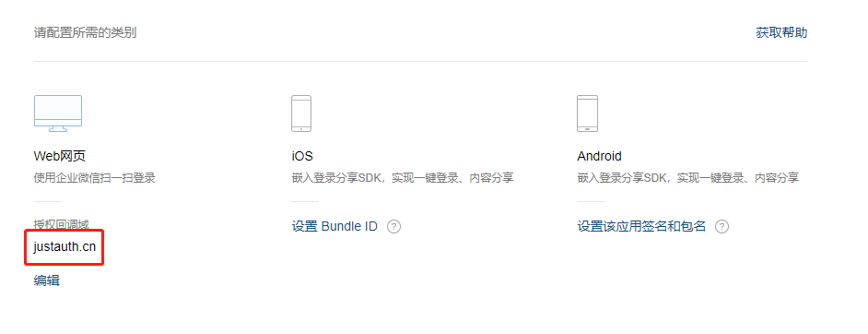Click the short divider line under Web网页 description

click(48, 202)
